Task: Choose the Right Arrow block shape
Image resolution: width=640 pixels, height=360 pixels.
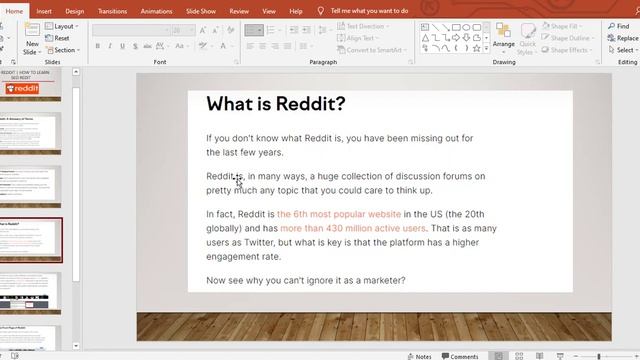Action: coord(456,38)
